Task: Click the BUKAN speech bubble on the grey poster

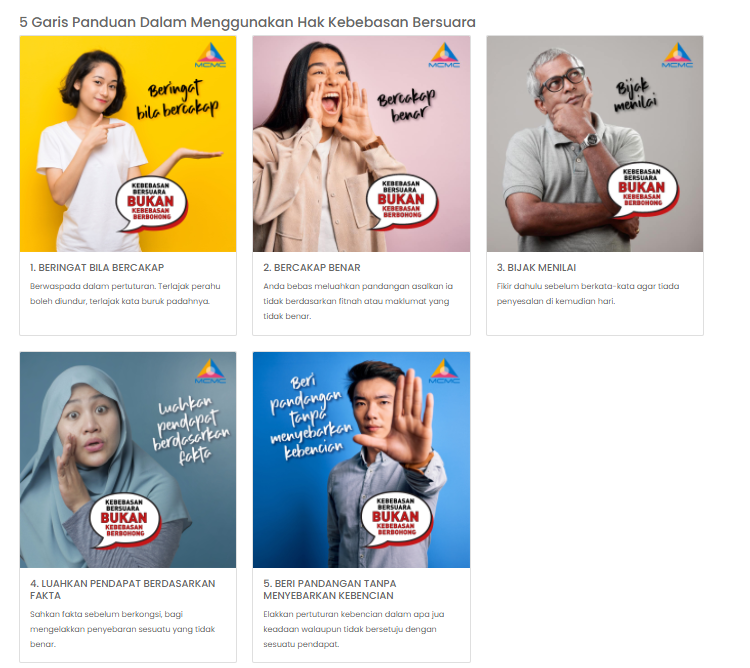Action: pyautogui.click(x=643, y=190)
